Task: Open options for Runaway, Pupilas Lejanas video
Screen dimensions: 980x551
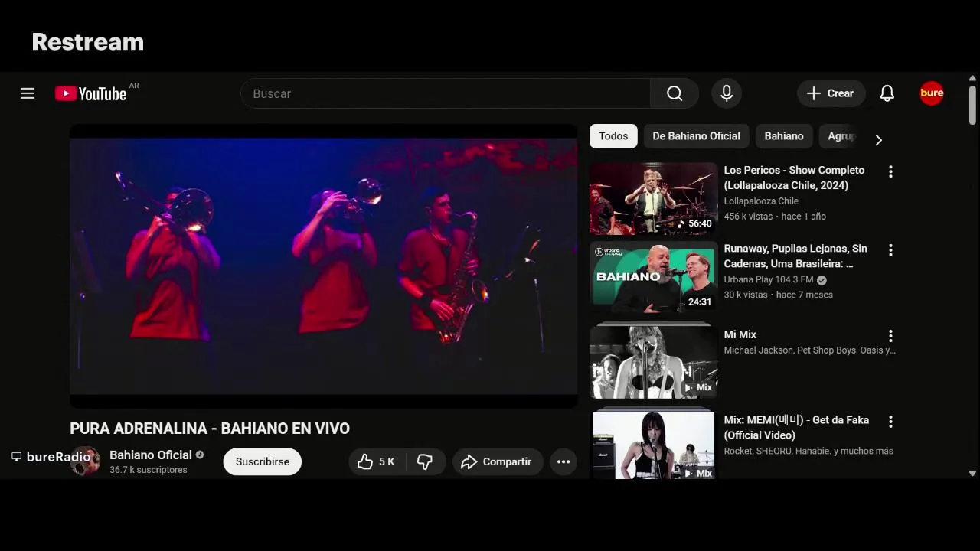Action: (890, 250)
